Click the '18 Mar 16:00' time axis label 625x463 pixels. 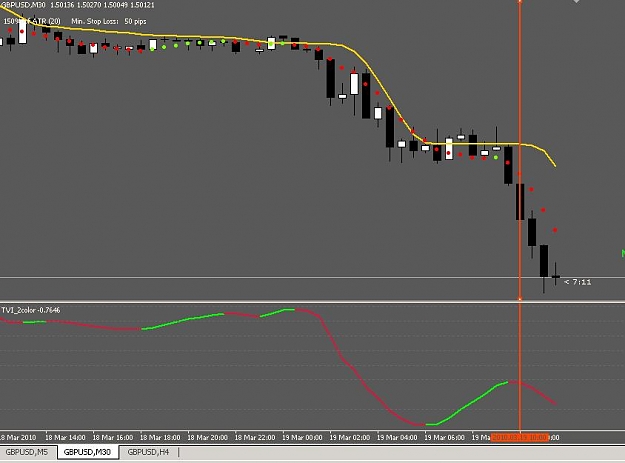113,437
